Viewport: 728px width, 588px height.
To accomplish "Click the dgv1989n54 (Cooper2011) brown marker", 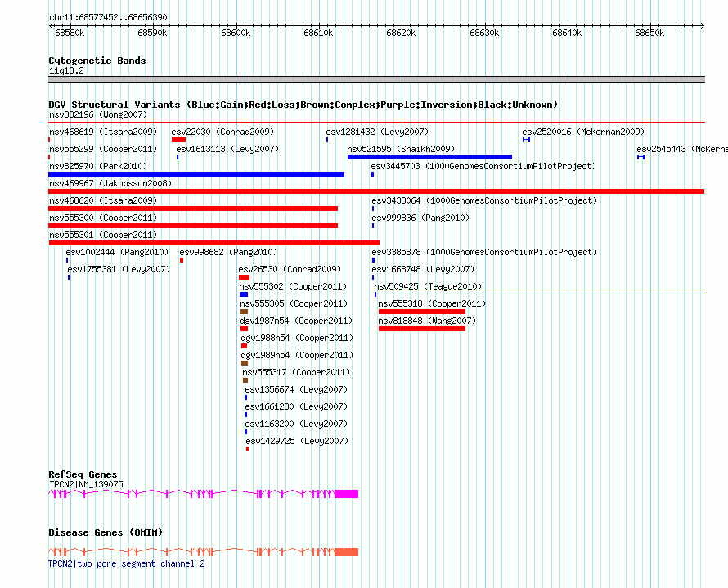I will (245, 363).
